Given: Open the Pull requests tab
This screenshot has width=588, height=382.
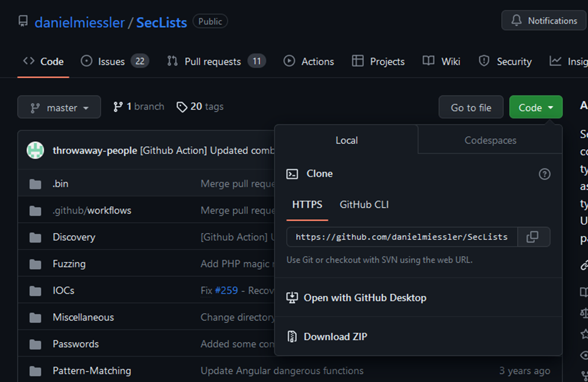Looking at the screenshot, I should pos(217,62).
